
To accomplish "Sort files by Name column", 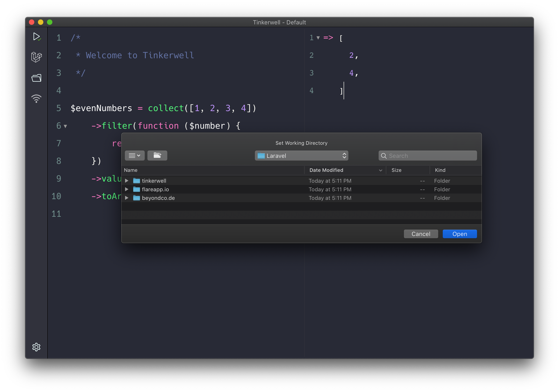I will pos(131,170).
